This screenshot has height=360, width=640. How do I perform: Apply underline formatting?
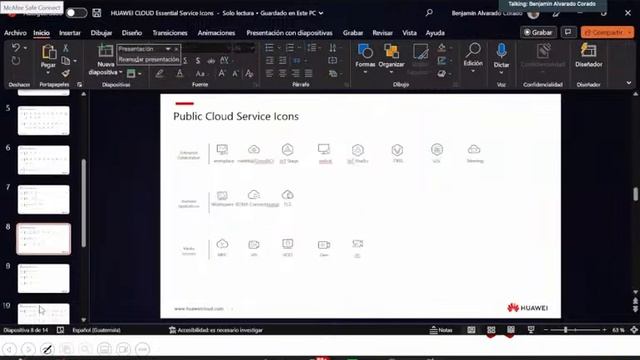[185, 61]
